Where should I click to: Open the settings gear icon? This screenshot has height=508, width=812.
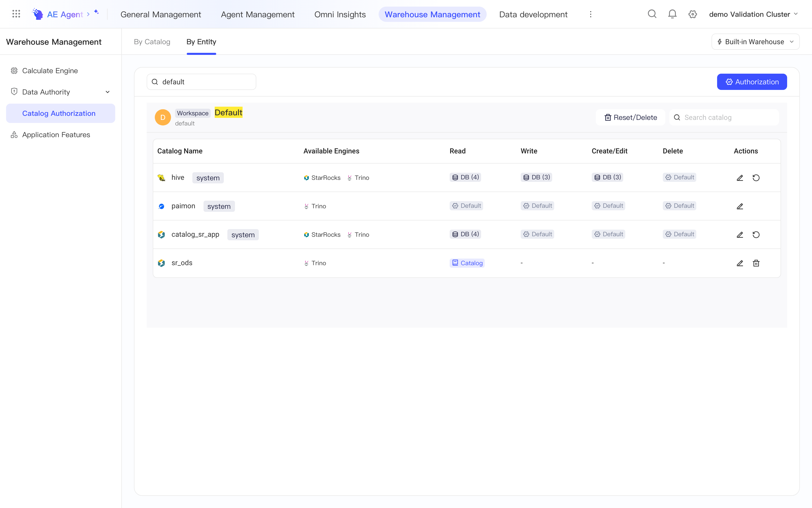692,14
